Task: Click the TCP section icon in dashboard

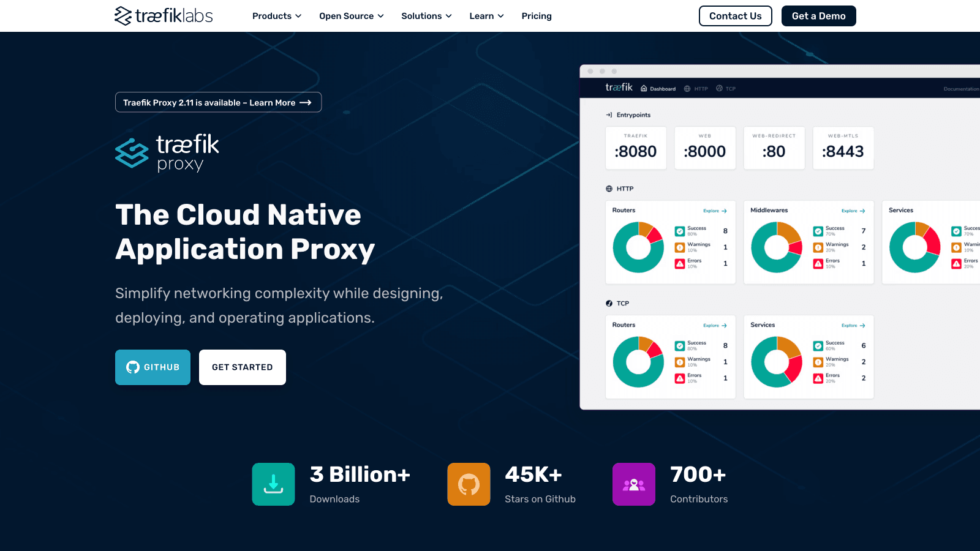Action: coord(609,304)
